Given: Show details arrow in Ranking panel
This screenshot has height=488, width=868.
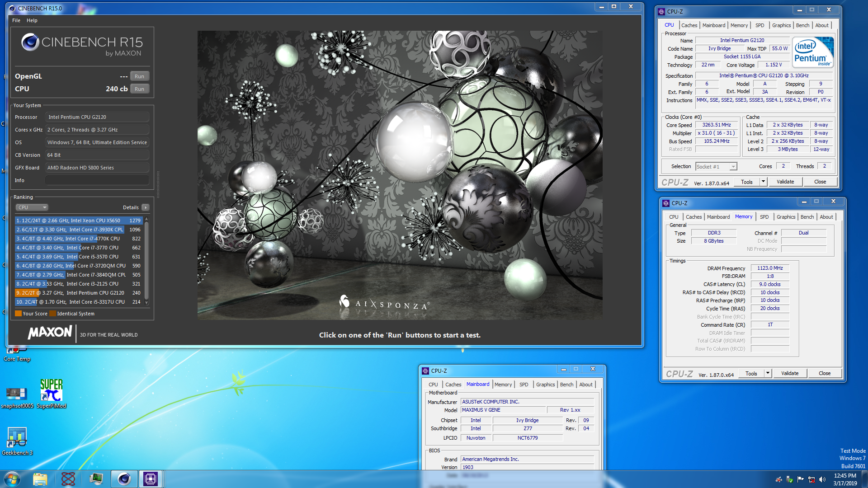Looking at the screenshot, I should coord(145,207).
